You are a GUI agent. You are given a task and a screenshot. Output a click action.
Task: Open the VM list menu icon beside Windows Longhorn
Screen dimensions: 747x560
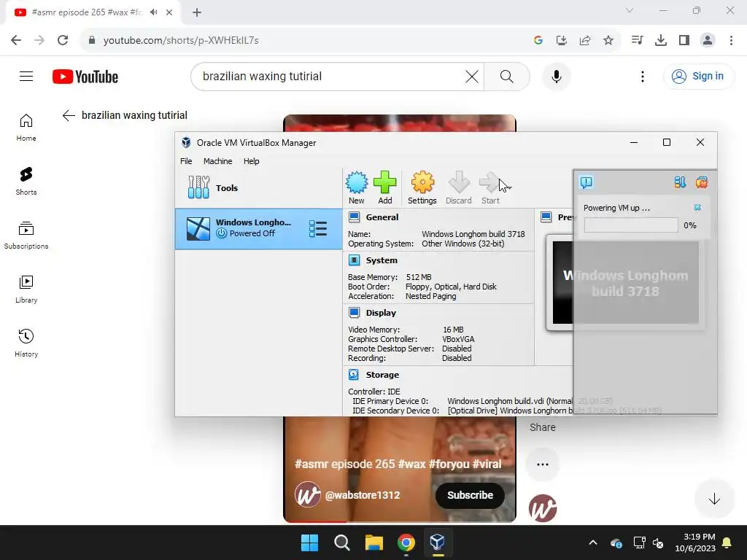tap(318, 228)
